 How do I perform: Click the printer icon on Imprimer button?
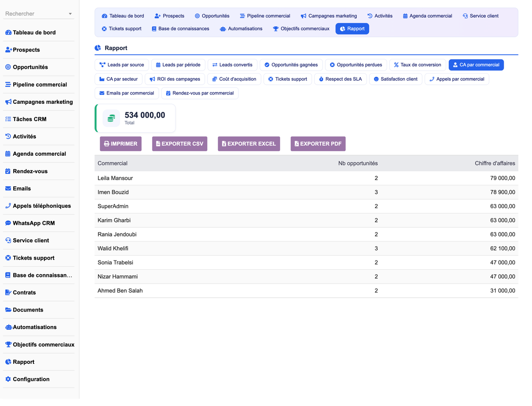106,144
